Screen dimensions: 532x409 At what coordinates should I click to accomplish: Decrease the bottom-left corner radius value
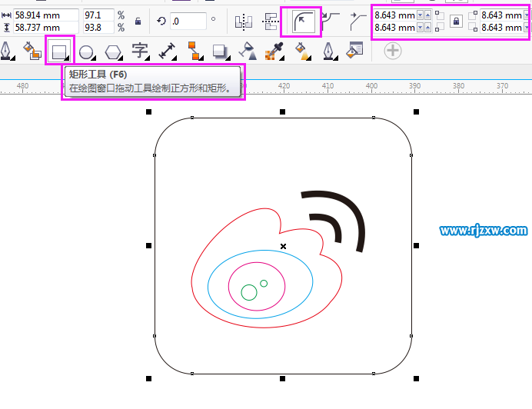pyautogui.click(x=420, y=28)
